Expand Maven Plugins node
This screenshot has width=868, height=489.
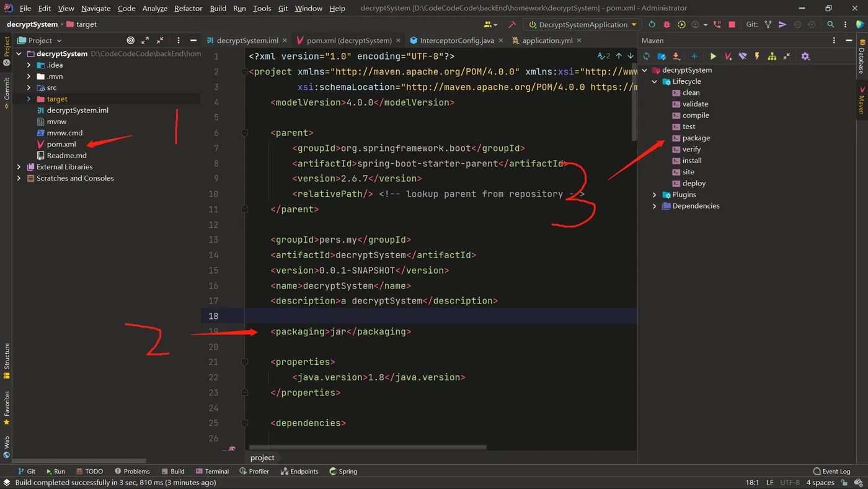click(x=655, y=195)
